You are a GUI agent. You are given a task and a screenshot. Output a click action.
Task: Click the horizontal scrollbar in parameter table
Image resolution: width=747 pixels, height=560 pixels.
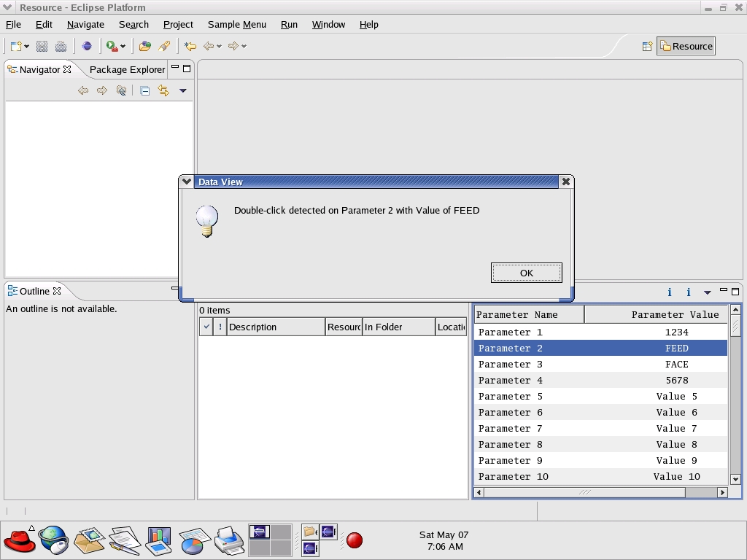coord(584,492)
